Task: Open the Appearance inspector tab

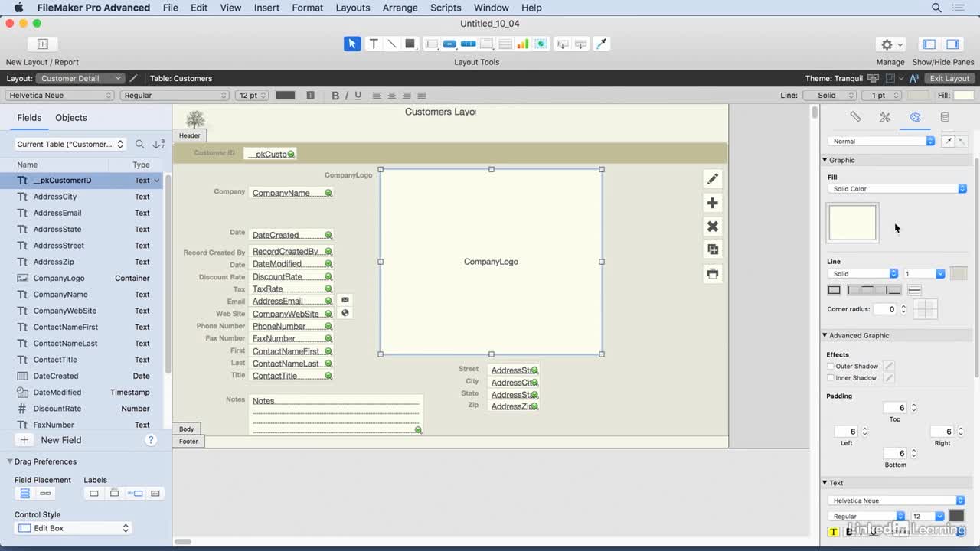Action: pos(915,117)
